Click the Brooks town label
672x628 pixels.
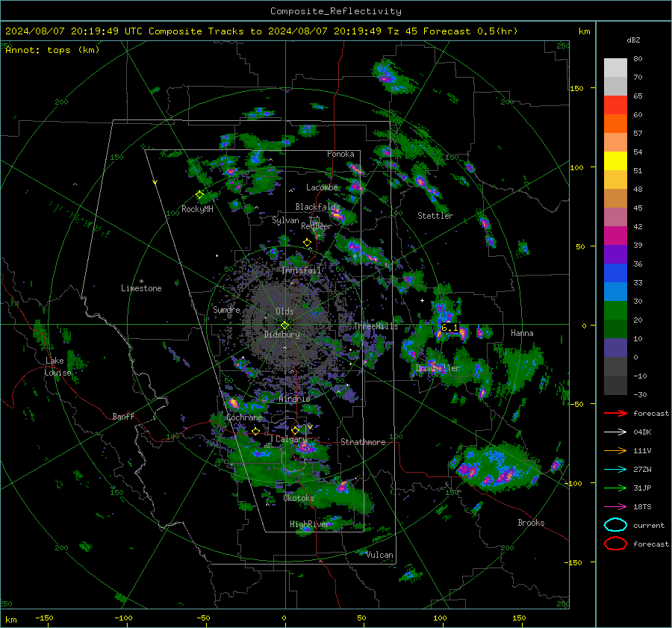[531, 523]
